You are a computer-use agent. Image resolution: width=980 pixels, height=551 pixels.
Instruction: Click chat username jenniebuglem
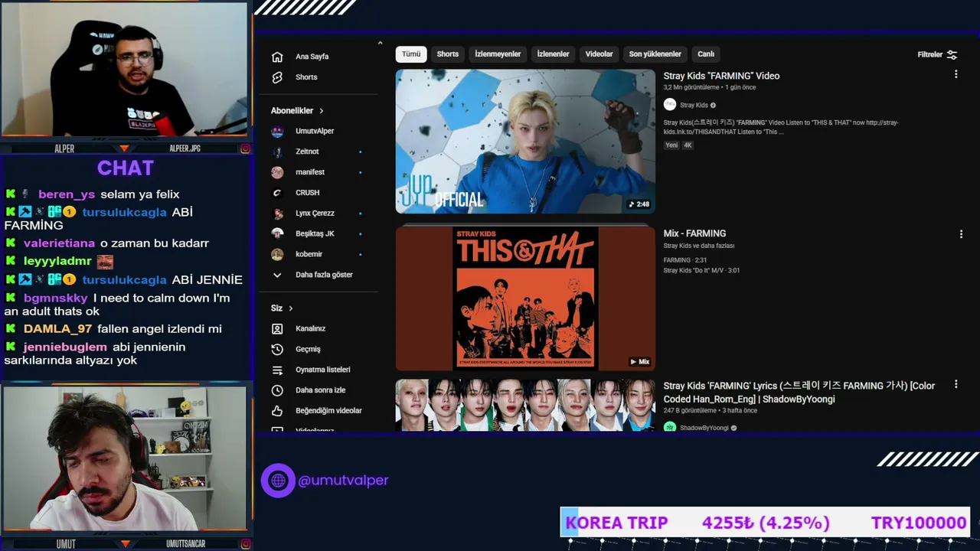pyautogui.click(x=65, y=347)
